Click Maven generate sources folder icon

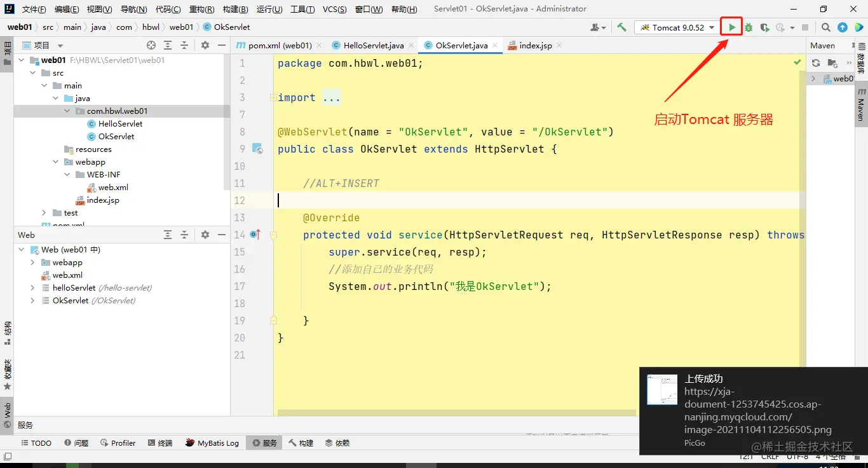tap(832, 63)
